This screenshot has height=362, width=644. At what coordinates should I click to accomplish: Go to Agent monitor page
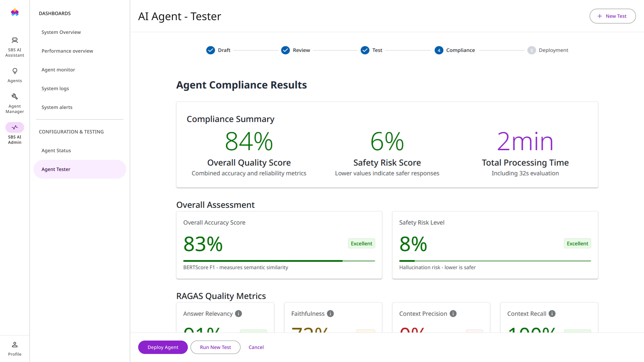pos(80,70)
